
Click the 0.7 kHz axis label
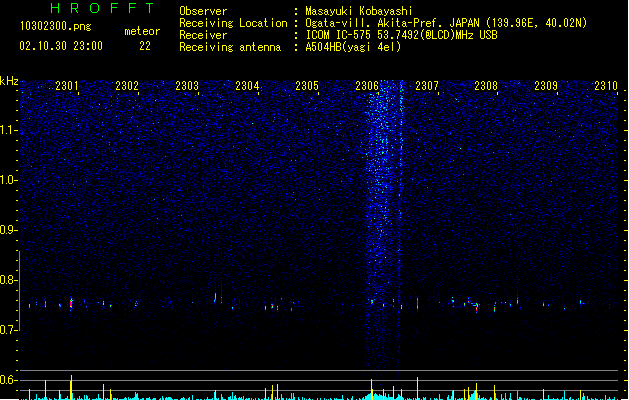click(x=8, y=330)
